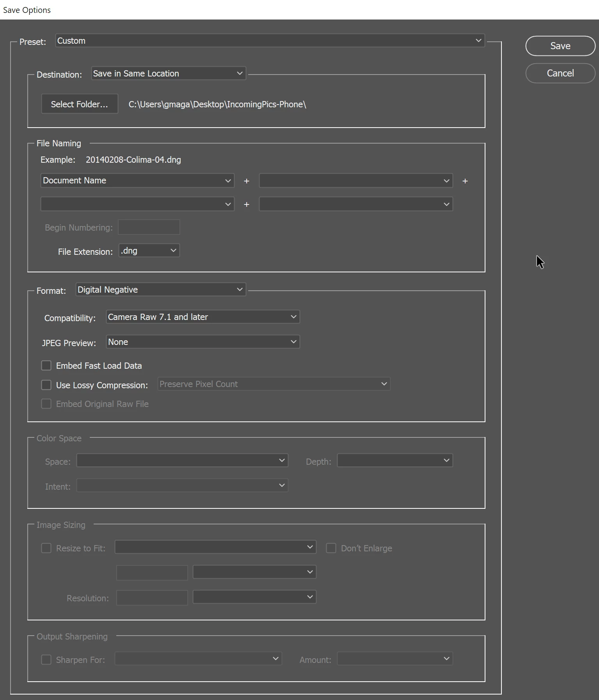Click the Resolution value field

coord(152,597)
